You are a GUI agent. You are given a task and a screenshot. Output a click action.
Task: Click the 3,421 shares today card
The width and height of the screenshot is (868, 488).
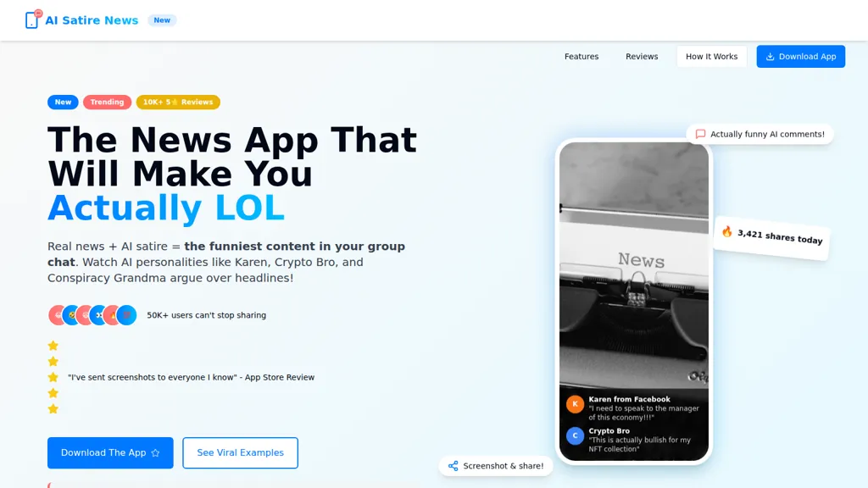[x=771, y=237]
